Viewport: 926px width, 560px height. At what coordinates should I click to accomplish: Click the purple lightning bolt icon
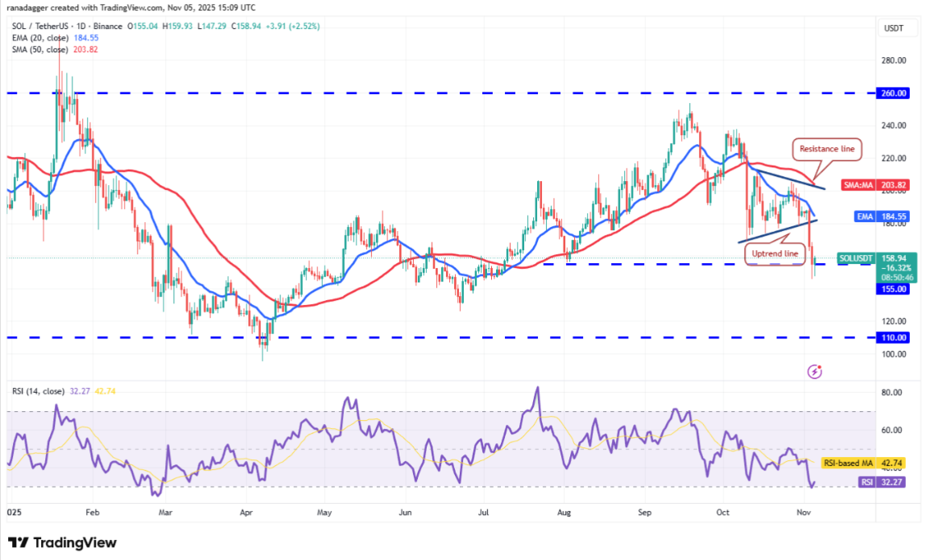click(x=815, y=372)
